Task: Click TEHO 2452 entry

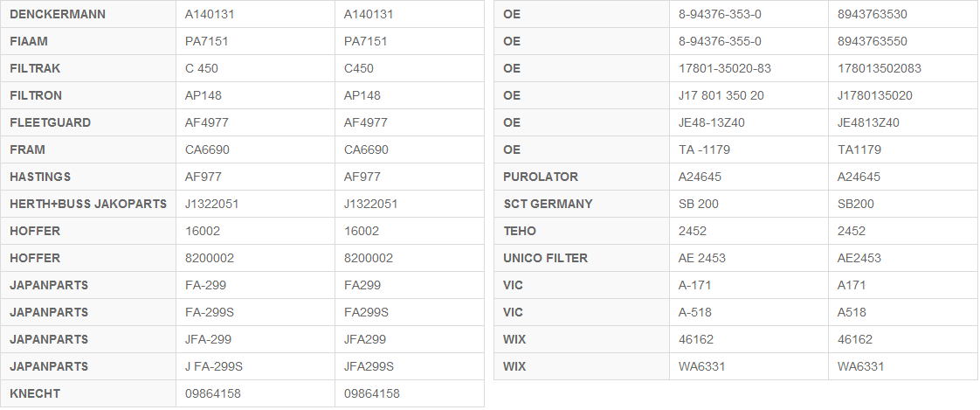Action: tap(693, 231)
